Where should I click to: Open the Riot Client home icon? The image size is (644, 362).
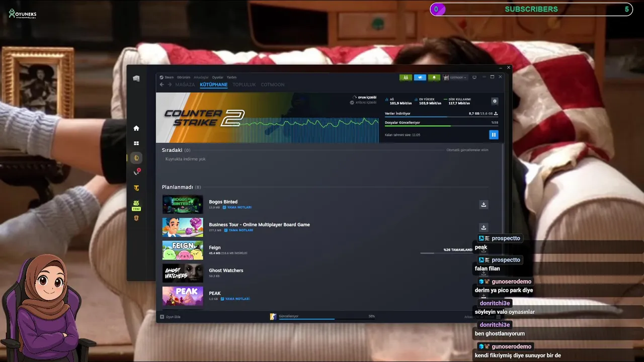click(x=136, y=128)
